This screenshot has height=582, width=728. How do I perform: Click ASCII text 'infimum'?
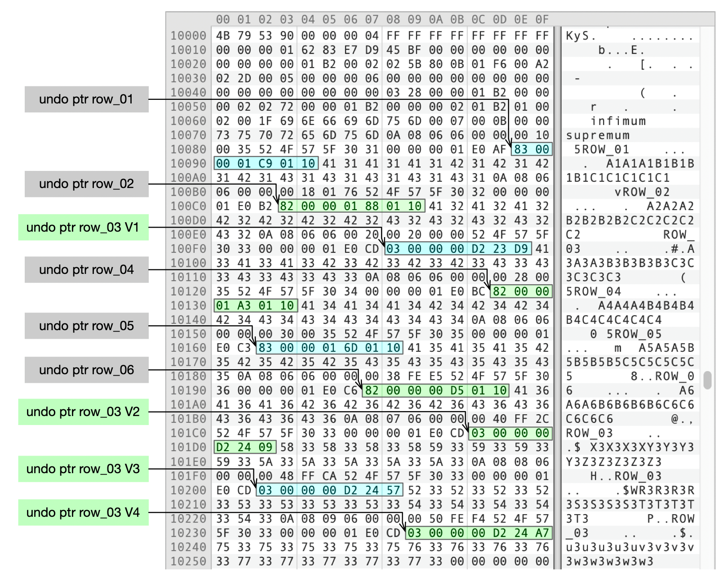[x=618, y=121]
